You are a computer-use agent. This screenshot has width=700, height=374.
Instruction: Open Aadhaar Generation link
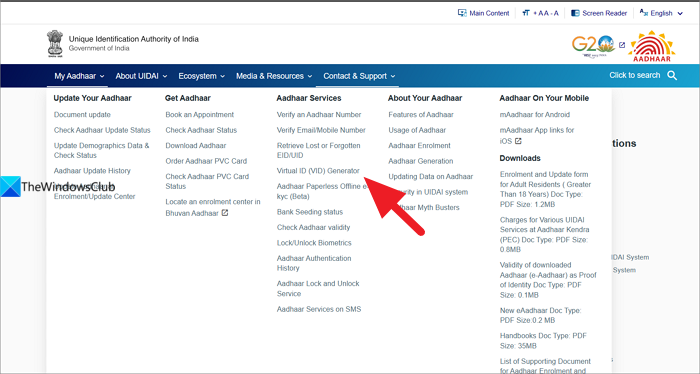[421, 161]
